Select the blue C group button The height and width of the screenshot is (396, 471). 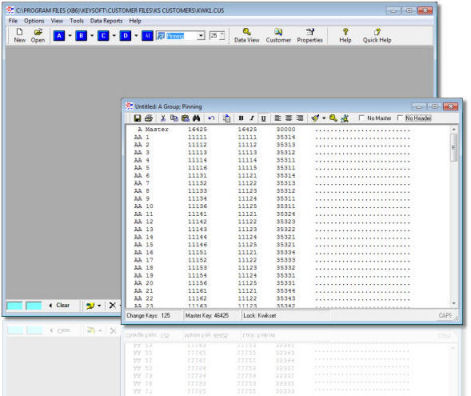click(x=103, y=36)
